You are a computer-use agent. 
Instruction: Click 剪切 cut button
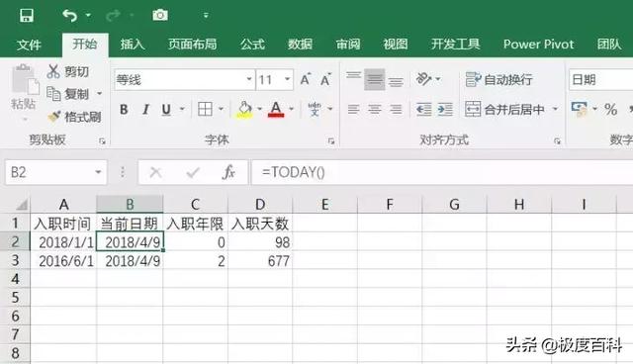tap(68, 71)
